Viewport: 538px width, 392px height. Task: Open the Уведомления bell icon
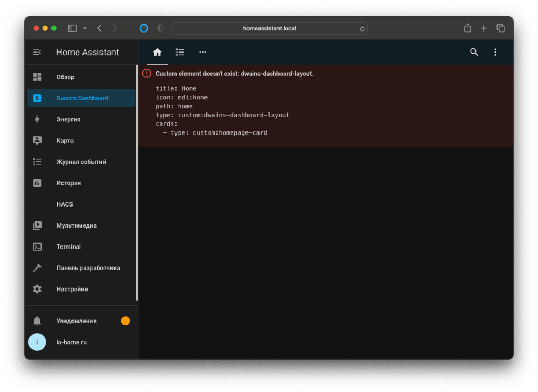[37, 321]
